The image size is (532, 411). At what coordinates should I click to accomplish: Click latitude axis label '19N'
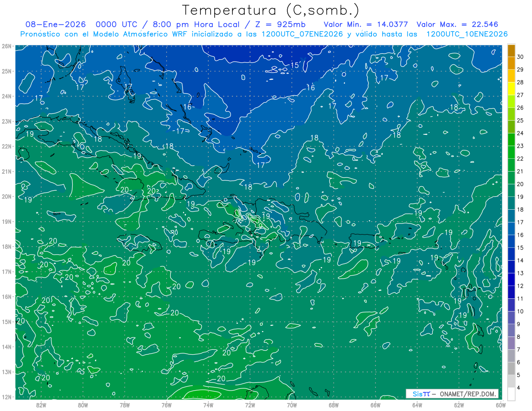click(x=6, y=221)
